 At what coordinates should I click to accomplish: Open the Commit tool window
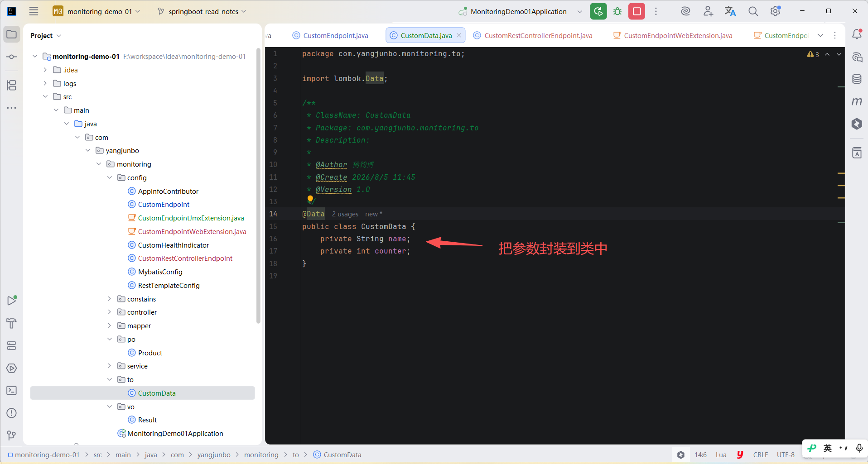pyautogui.click(x=12, y=57)
